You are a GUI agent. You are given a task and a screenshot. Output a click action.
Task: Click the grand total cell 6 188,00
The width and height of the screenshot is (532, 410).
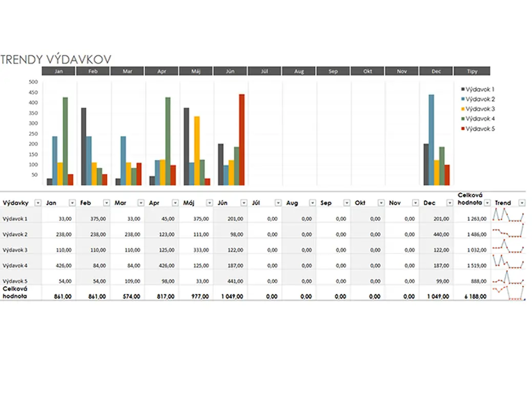click(476, 297)
